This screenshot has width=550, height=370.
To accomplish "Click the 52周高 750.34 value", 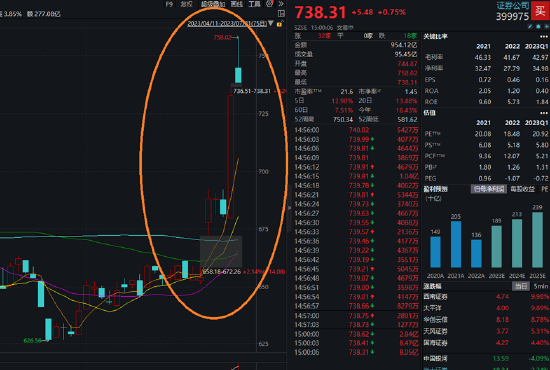I will pyautogui.click(x=343, y=120).
